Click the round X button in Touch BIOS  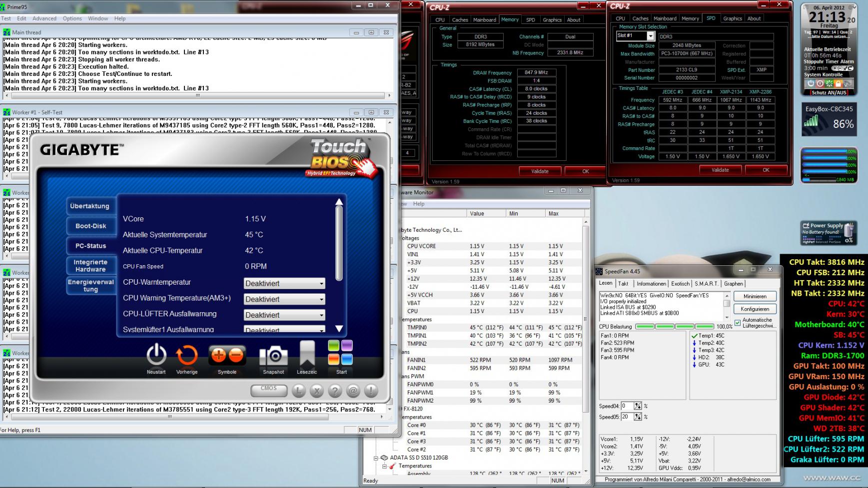click(316, 391)
